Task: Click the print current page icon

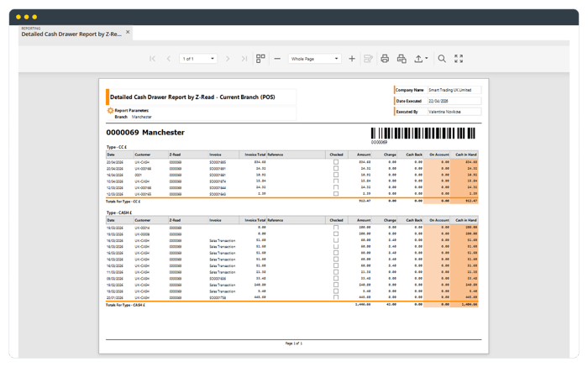Action: (x=402, y=59)
